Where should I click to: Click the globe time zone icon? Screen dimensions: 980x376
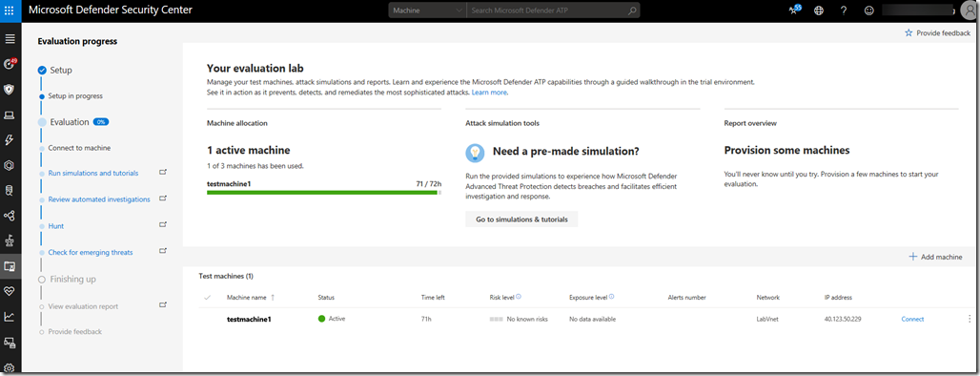pos(819,10)
